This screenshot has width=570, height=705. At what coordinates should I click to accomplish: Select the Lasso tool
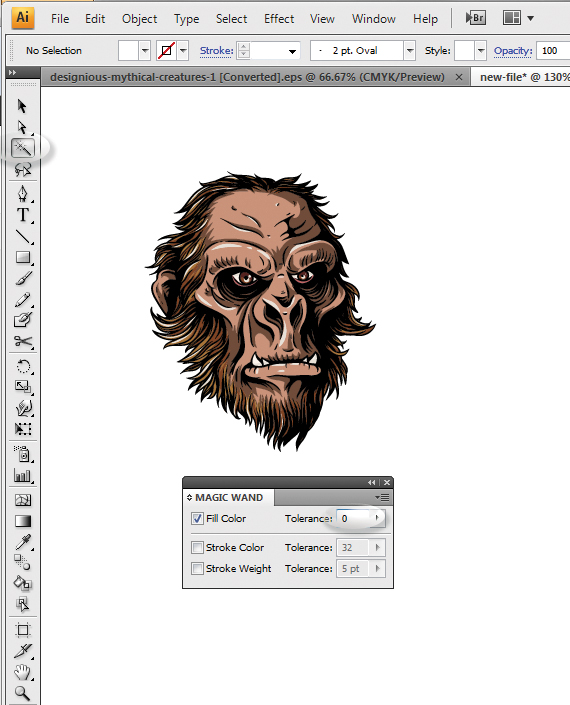(22, 170)
